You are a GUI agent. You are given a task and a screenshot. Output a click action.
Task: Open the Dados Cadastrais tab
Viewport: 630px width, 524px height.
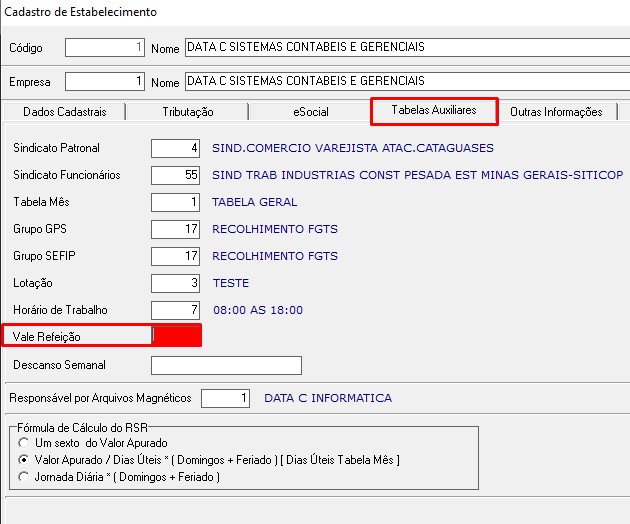65,112
